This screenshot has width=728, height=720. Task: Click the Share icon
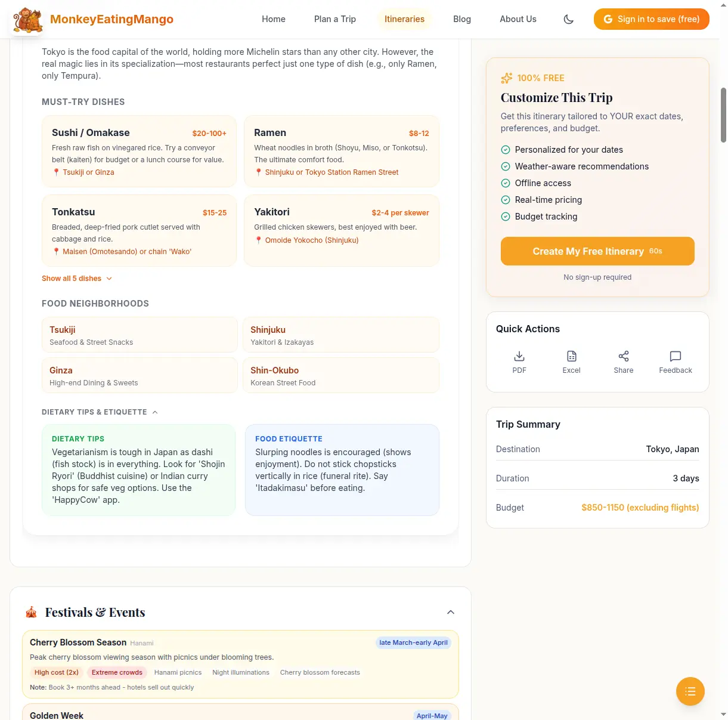[624, 362]
